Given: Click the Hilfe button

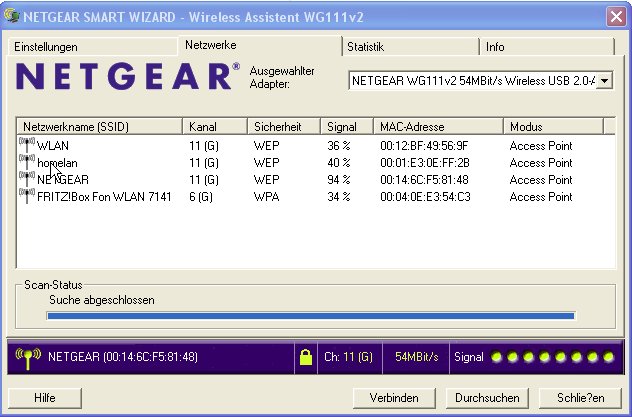Looking at the screenshot, I should point(45,398).
